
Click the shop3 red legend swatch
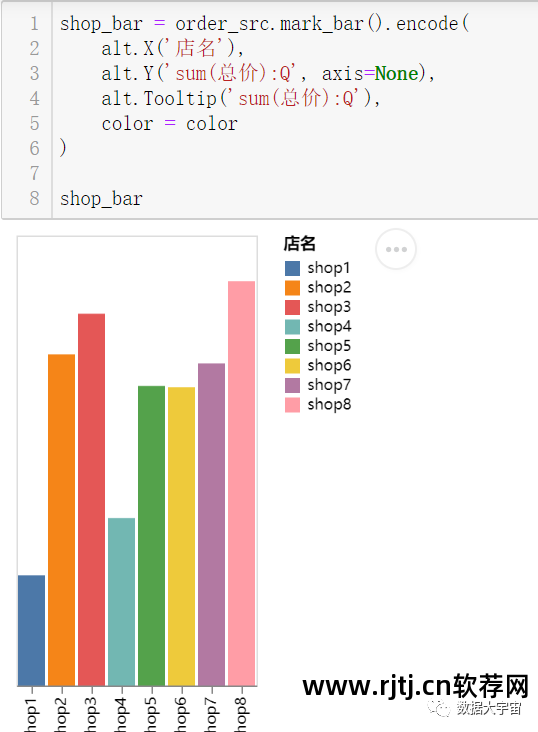coord(292,307)
